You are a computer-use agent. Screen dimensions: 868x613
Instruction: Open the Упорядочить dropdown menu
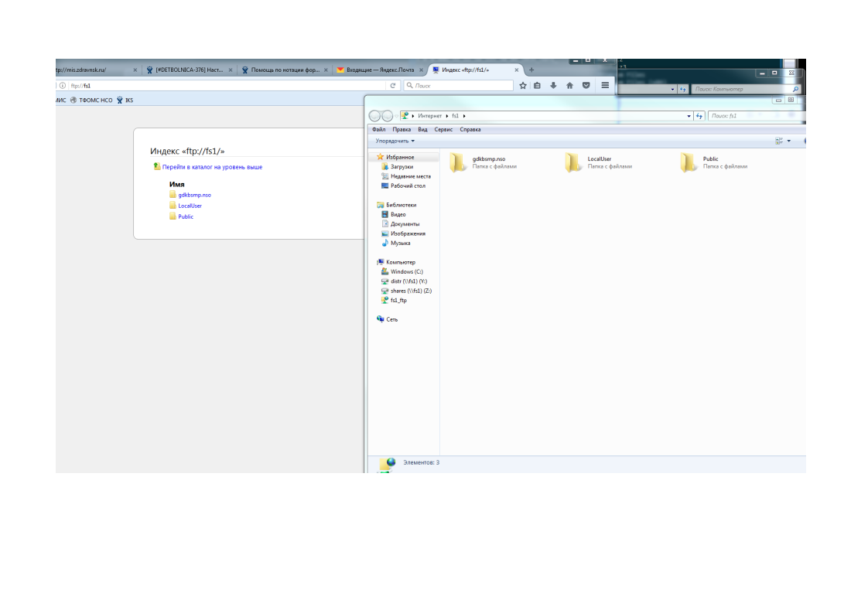click(x=395, y=141)
